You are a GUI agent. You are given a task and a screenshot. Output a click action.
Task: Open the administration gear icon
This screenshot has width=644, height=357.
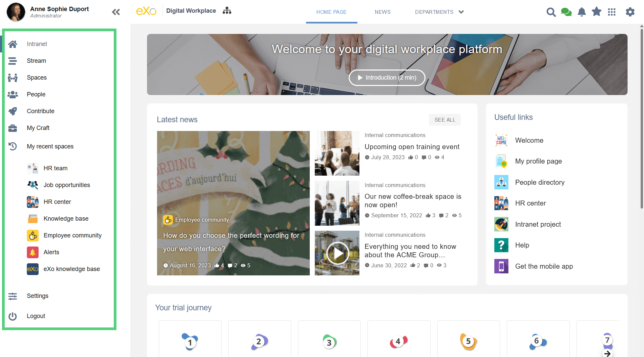pyautogui.click(x=630, y=12)
